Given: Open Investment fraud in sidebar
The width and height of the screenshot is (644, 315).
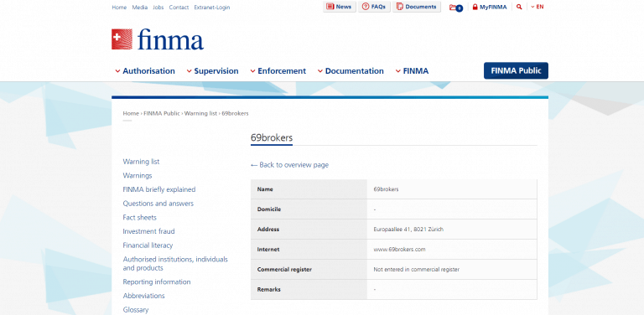Looking at the screenshot, I should click(148, 231).
